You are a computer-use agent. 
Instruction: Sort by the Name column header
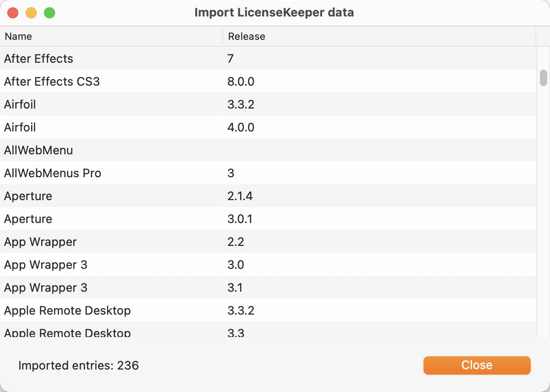[x=111, y=36]
